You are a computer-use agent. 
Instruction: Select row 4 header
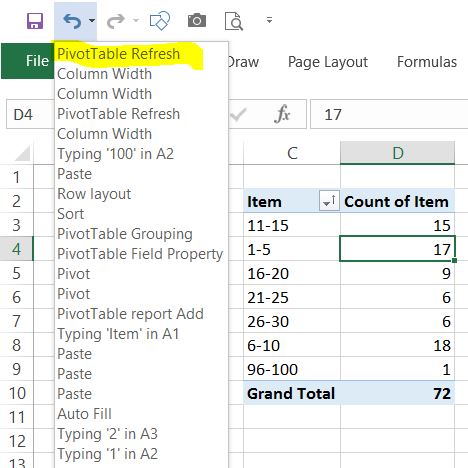17,249
